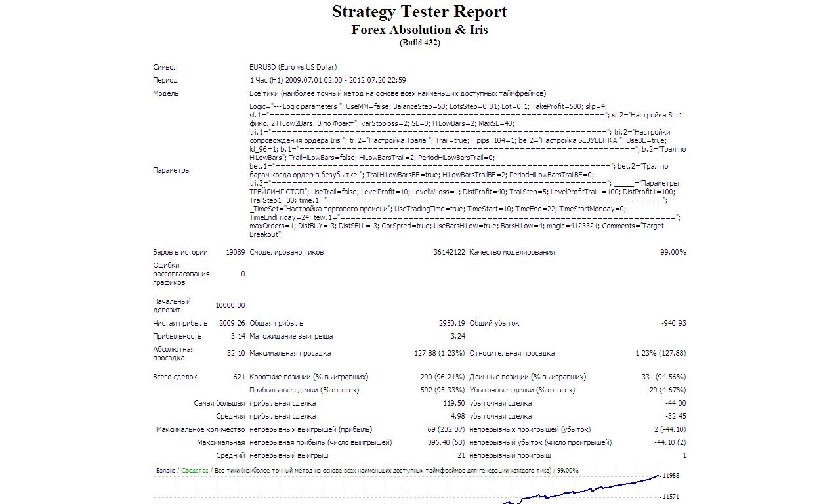Select the short positions value '290 (96.21%)'
The width and height of the screenshot is (840, 504).
443,377
